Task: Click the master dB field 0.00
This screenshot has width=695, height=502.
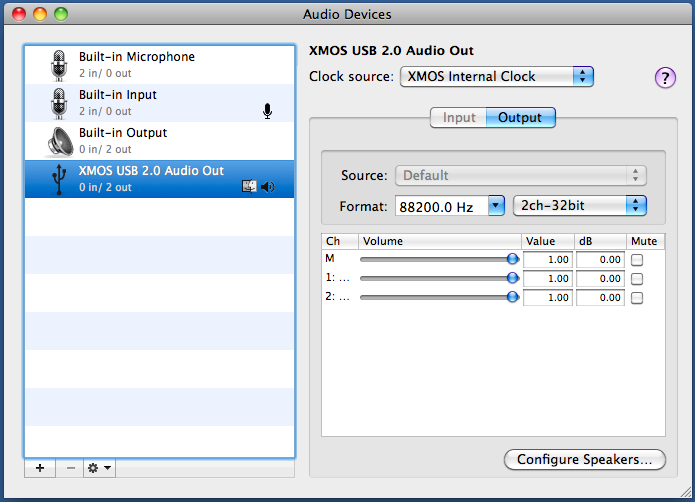Action: [600, 260]
